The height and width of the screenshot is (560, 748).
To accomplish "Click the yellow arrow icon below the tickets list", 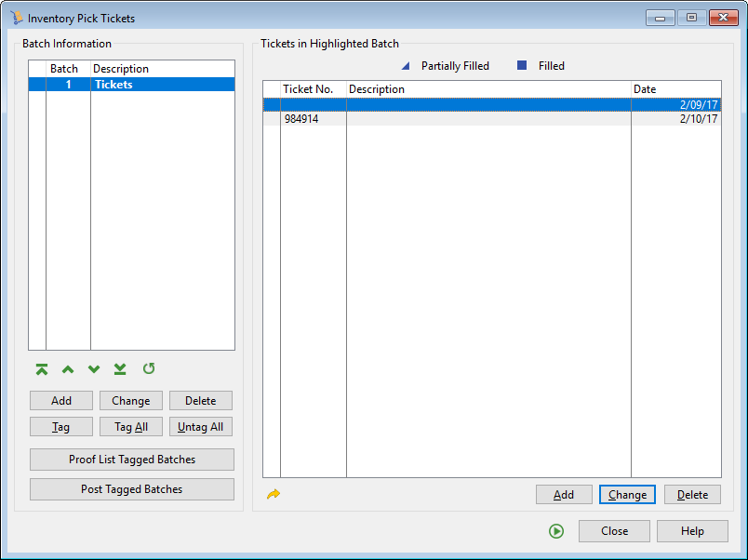I will coord(273,495).
